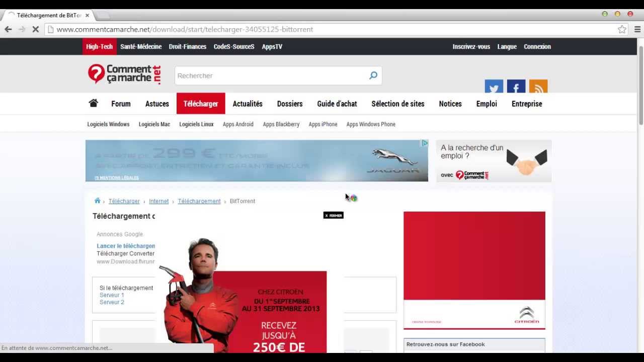Screen dimensions: 644x362
Task: Click Retrouvez-nous sur Facebook heading
Action: point(445,344)
